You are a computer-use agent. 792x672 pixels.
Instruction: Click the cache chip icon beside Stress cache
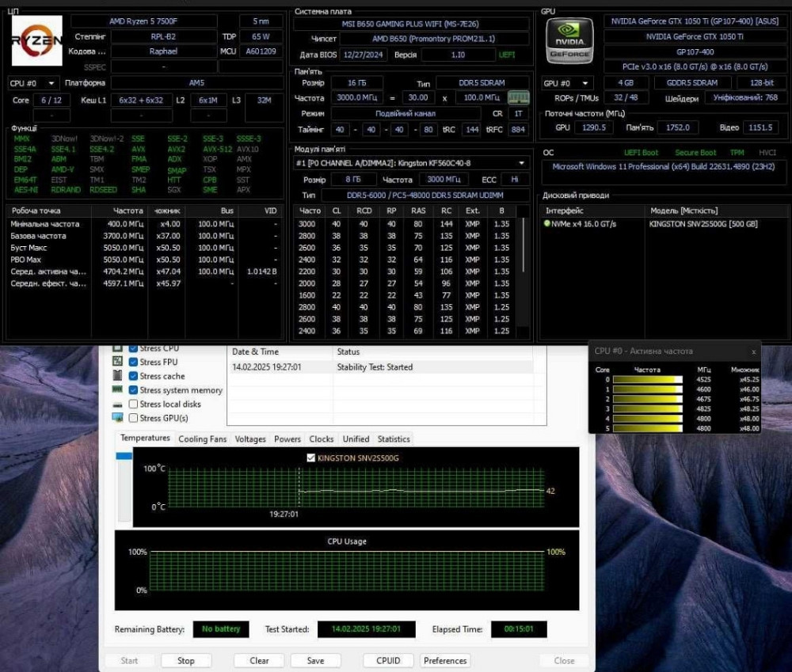[118, 377]
